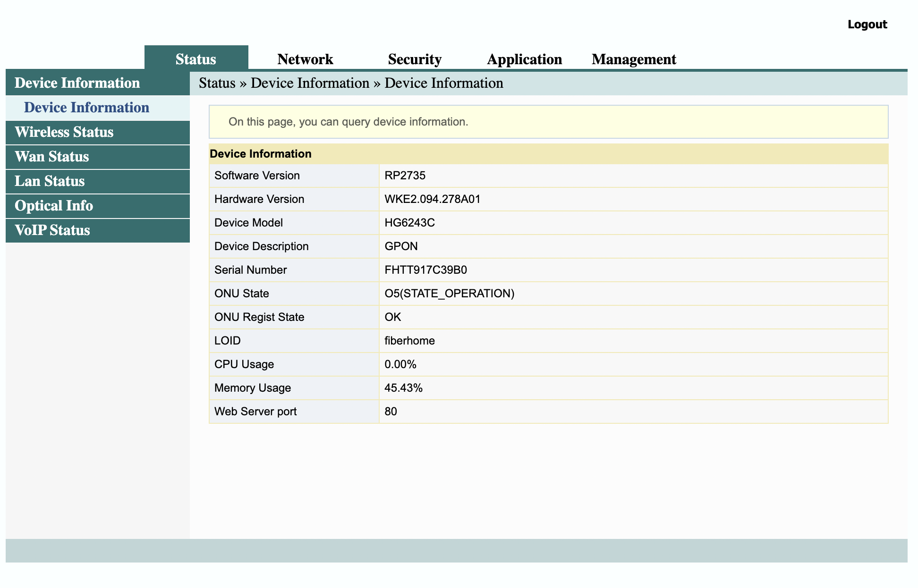Open VoIP Status in the sidebar
The height and width of the screenshot is (588, 918).
click(52, 230)
